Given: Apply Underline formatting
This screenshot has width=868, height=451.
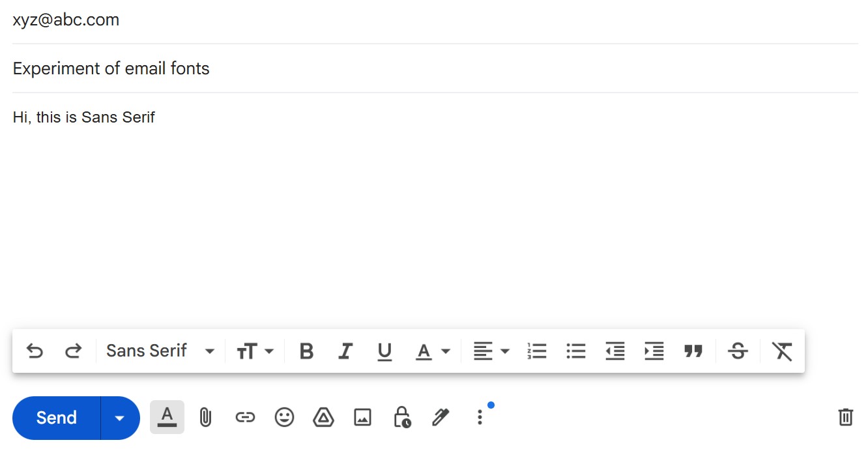Looking at the screenshot, I should coord(384,351).
